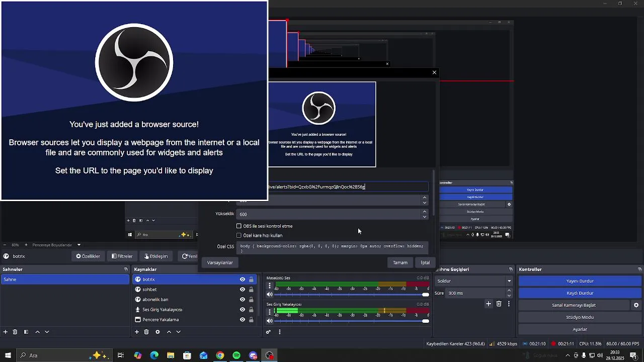Open transition properties three-dot menu
This screenshot has height=362, width=644.
(509, 304)
